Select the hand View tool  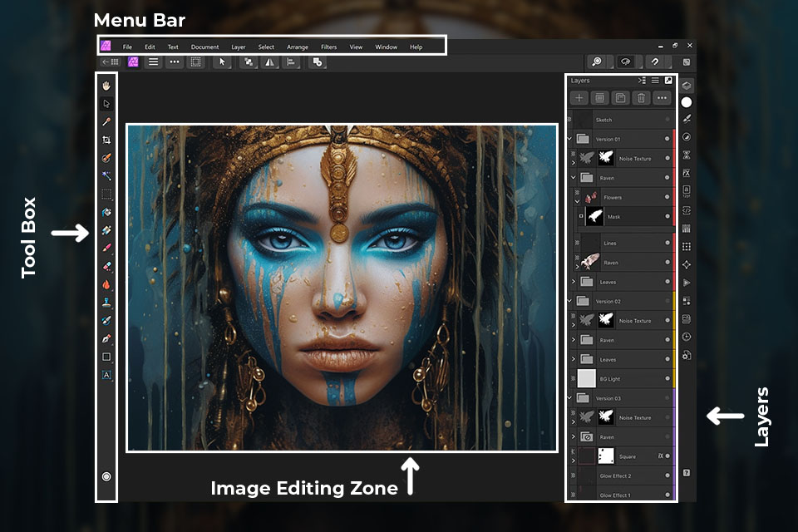pyautogui.click(x=106, y=86)
